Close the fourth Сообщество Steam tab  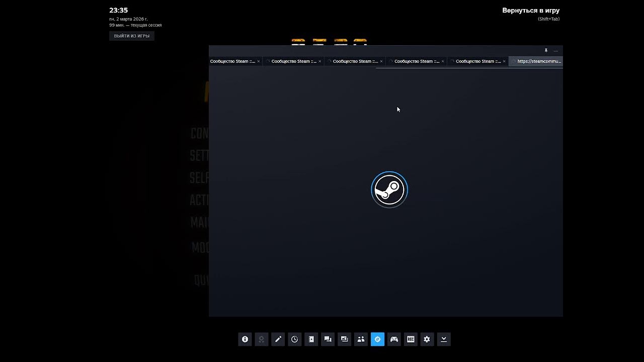pyautogui.click(x=443, y=61)
